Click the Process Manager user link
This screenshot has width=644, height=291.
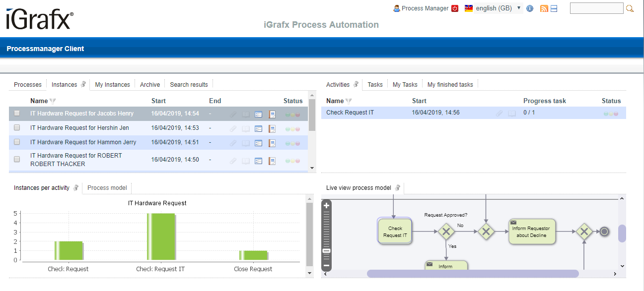click(x=425, y=8)
